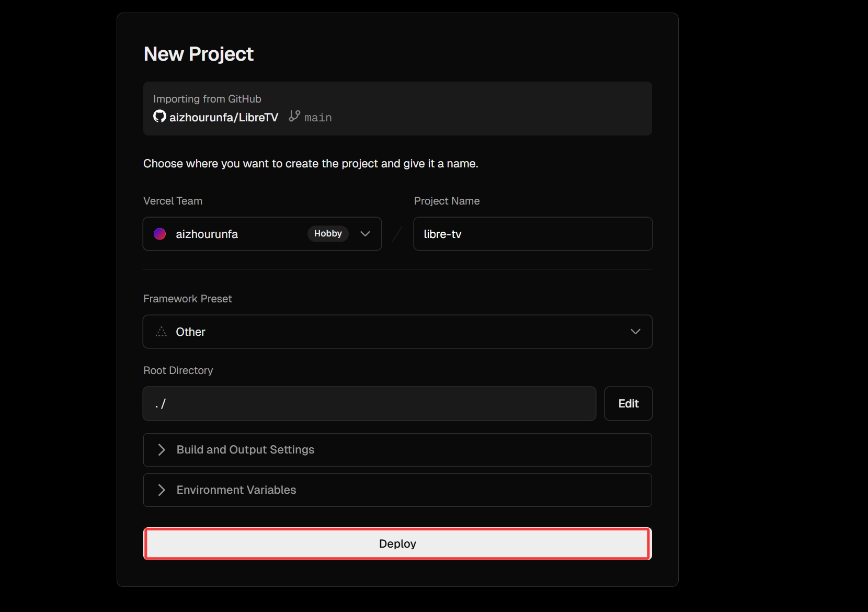Expand Build and Output Settings
868x612 pixels.
tap(397, 450)
